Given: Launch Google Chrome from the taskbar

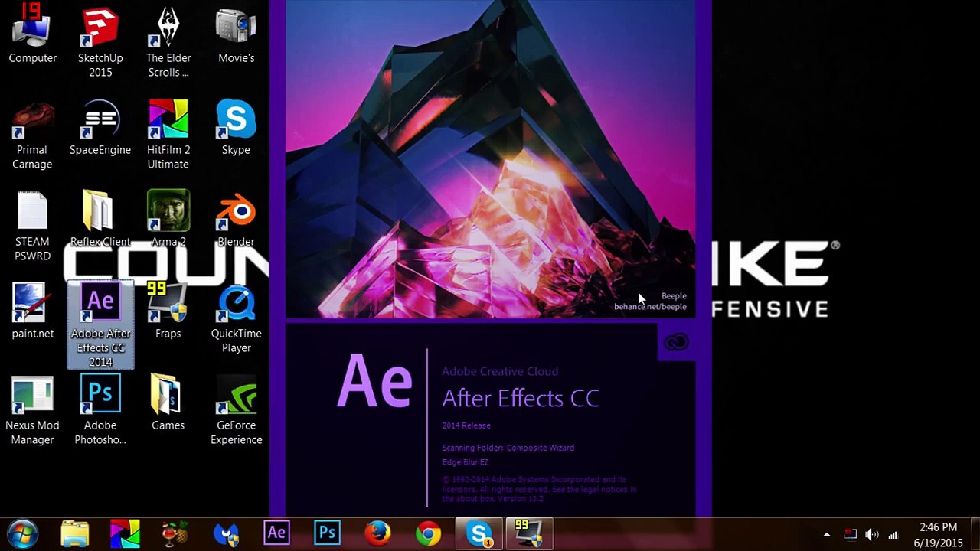Looking at the screenshot, I should point(428,533).
